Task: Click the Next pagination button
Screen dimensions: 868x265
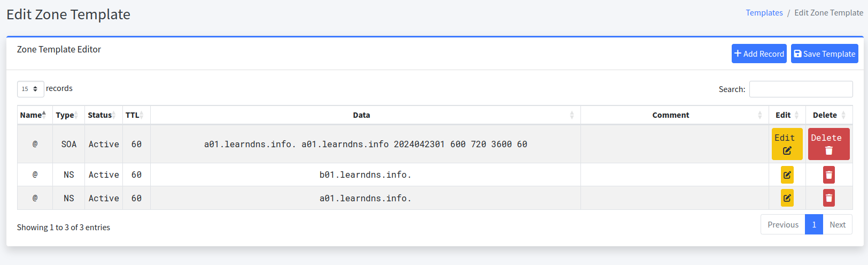Action: (x=838, y=225)
